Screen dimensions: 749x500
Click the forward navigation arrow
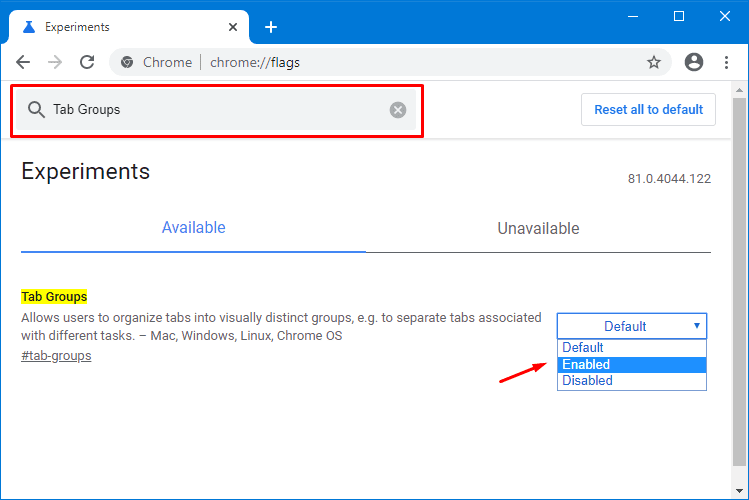55,62
